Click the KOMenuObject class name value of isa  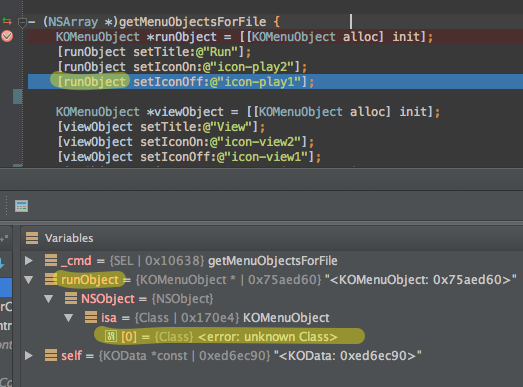pos(286,318)
